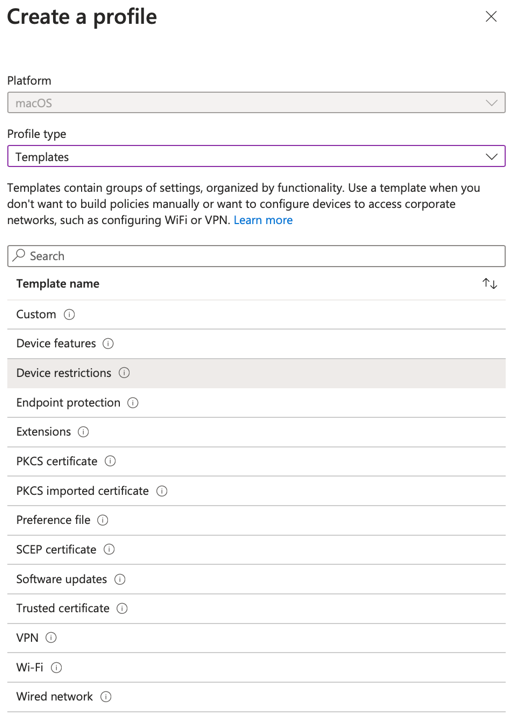
Task: Sort templates using the arrows icon
Action: click(x=490, y=283)
